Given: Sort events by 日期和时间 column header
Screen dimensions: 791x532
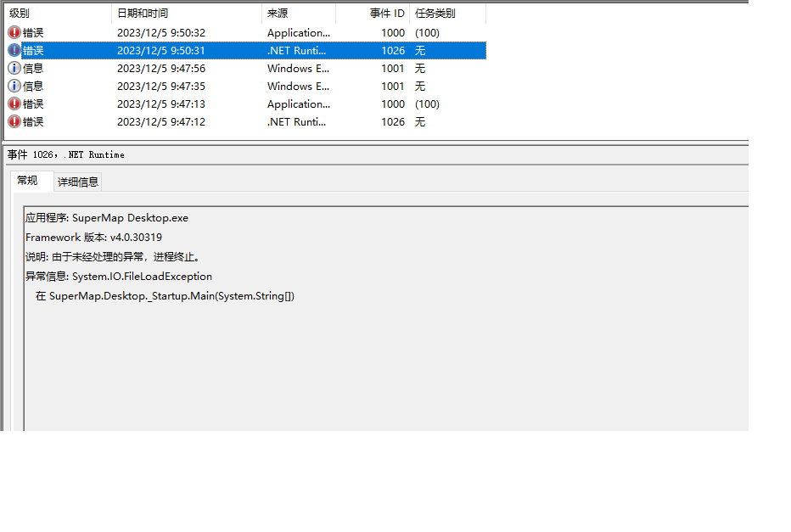Looking at the screenshot, I should (187, 14).
